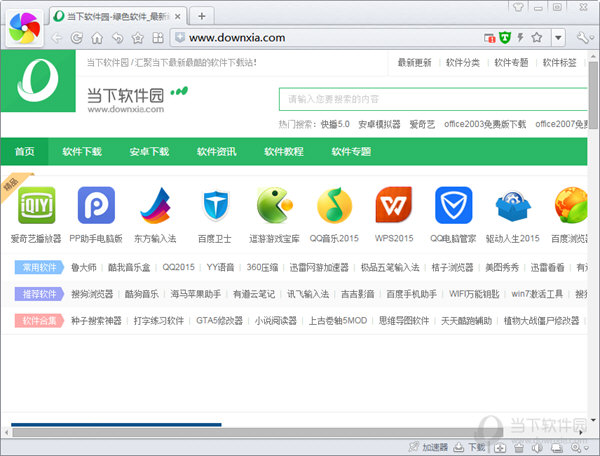Reload the page with the refresh icon

(77, 38)
